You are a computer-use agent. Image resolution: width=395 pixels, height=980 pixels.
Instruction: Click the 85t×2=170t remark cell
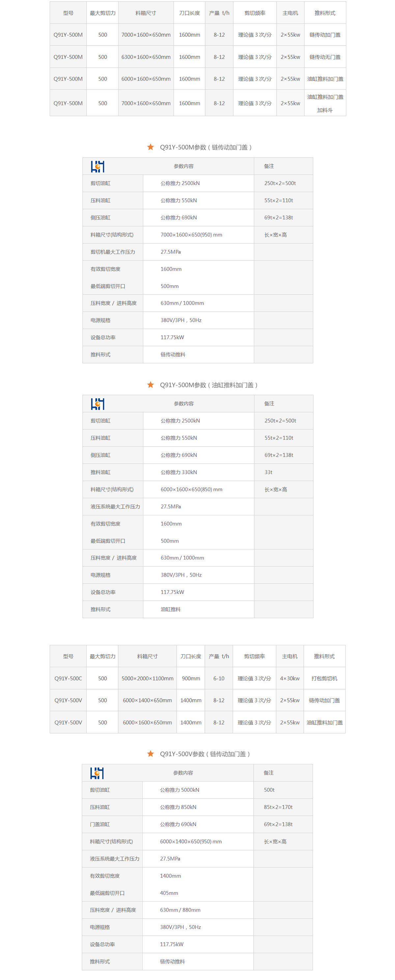[x=278, y=807]
